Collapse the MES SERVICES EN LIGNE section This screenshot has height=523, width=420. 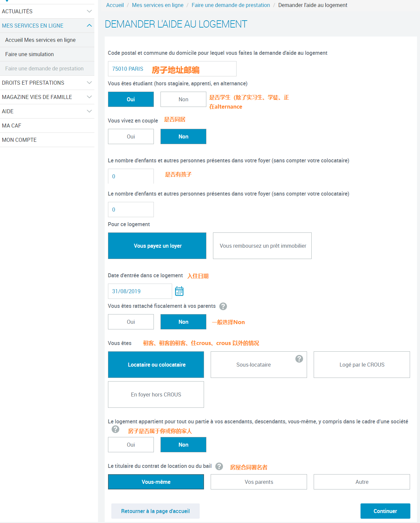[47, 26]
